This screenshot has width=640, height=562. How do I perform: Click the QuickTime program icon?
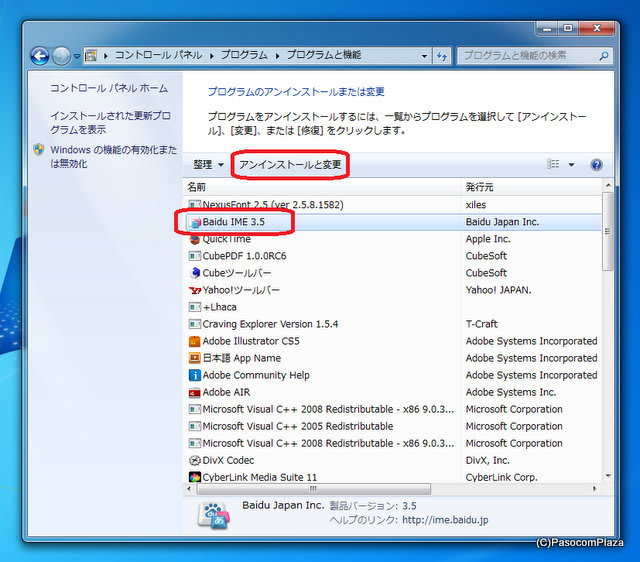tap(195, 239)
